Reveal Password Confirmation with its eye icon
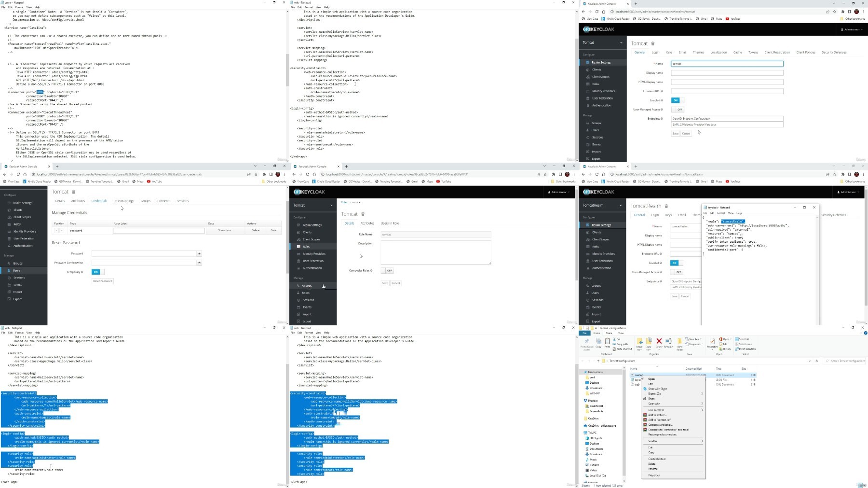The image size is (868, 488). pos(199,263)
